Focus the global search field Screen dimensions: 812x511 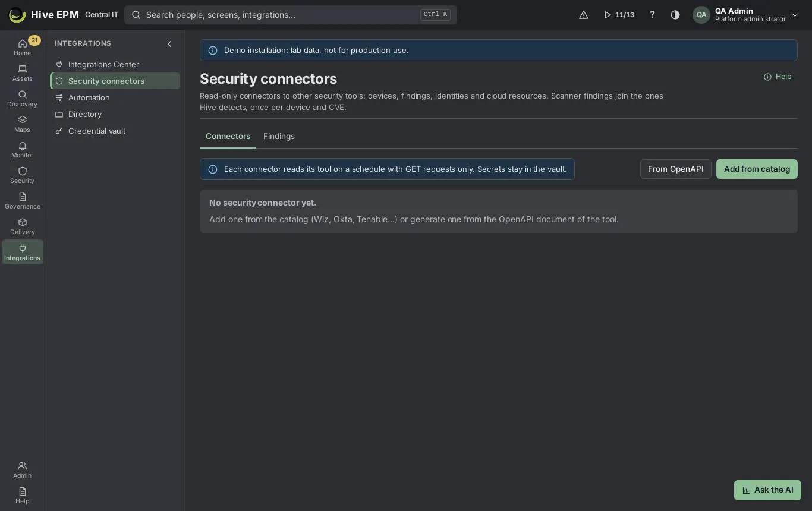click(x=291, y=15)
